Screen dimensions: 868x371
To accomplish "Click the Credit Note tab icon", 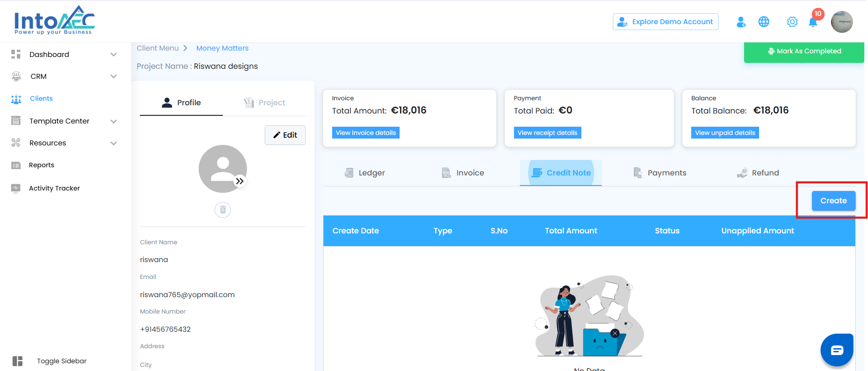I will [537, 173].
